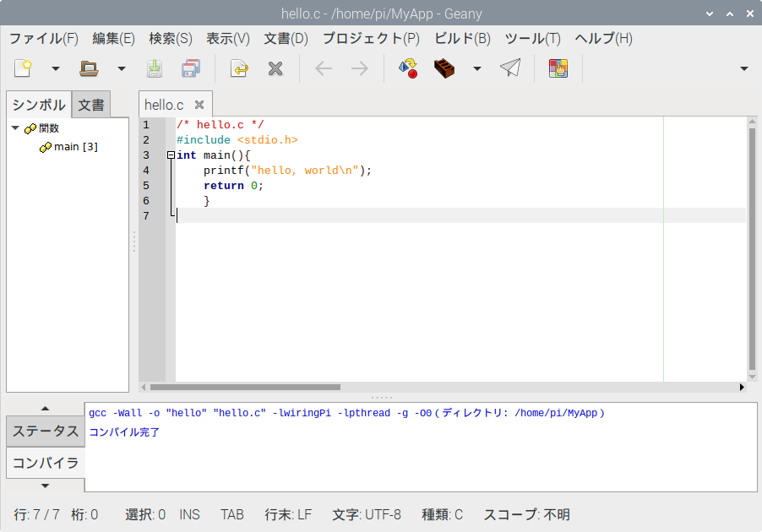This screenshot has height=532, width=762.
Task: Click the vertical editor scrollbar
Action: pyautogui.click(x=752, y=248)
